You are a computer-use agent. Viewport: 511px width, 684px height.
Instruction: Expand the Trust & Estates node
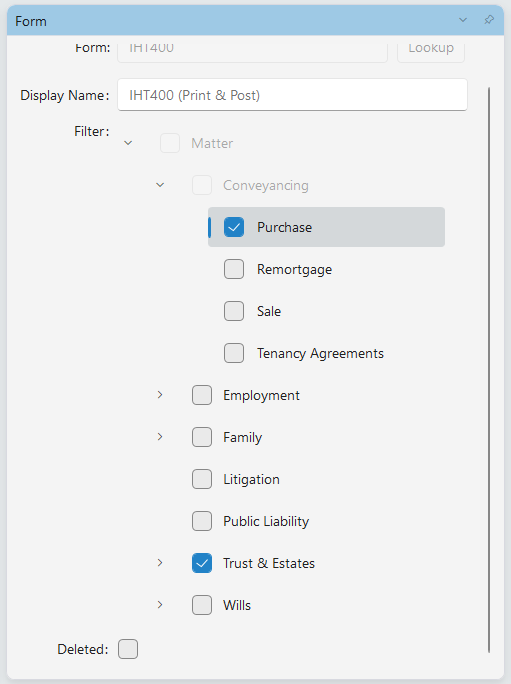tap(160, 563)
